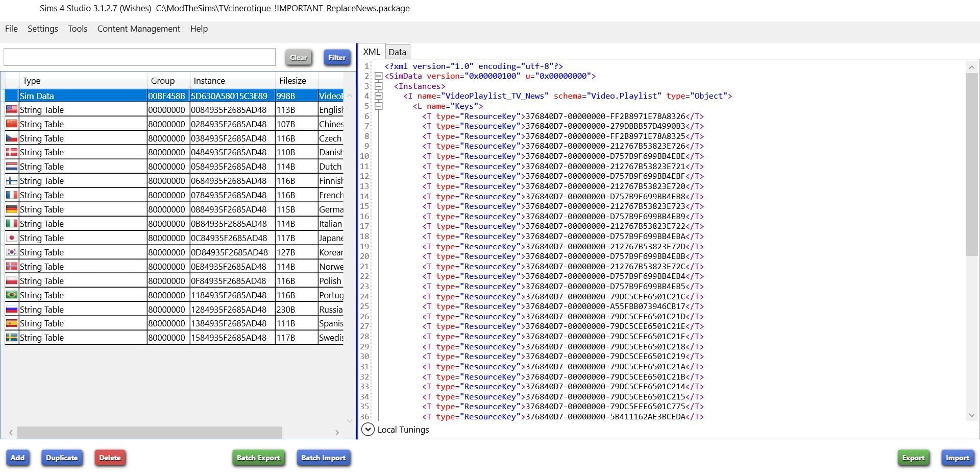The width and height of the screenshot is (980, 473).
Task: Select the Sim Data resource row
Action: click(x=174, y=96)
